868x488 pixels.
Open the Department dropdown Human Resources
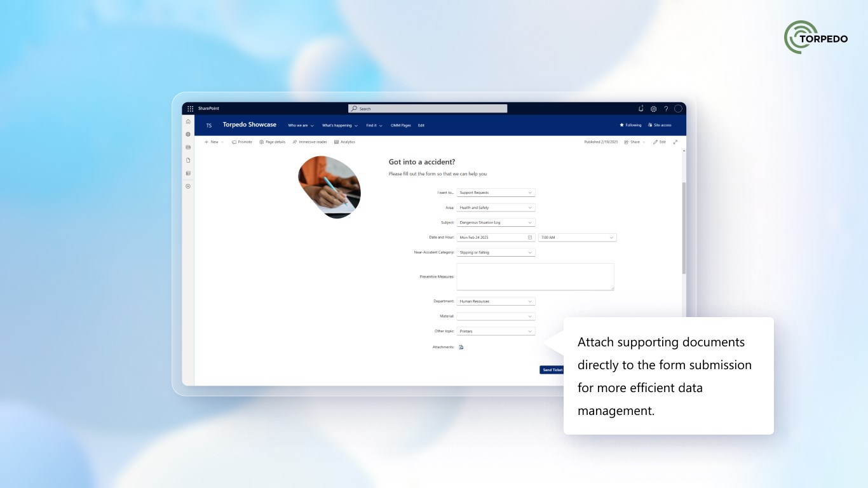point(496,301)
